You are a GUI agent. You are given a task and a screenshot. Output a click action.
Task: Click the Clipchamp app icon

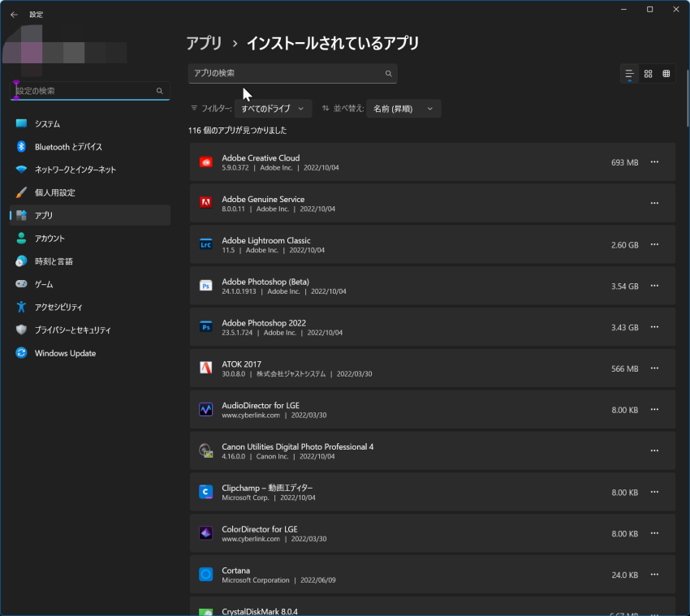tap(206, 493)
